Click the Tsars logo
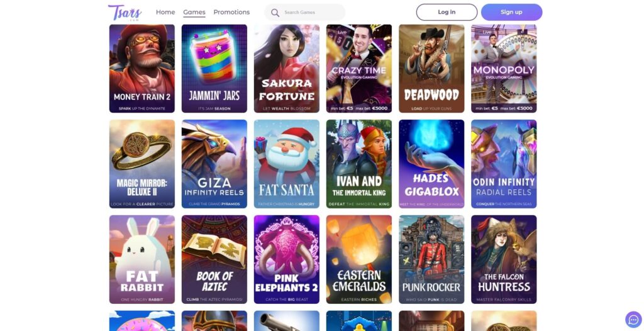The width and height of the screenshot is (644, 331). click(x=125, y=13)
